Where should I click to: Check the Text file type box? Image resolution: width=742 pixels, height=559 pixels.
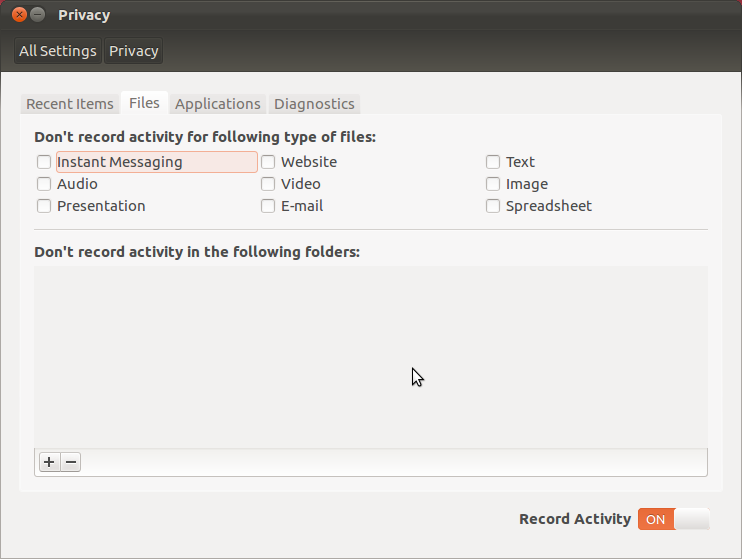click(493, 162)
